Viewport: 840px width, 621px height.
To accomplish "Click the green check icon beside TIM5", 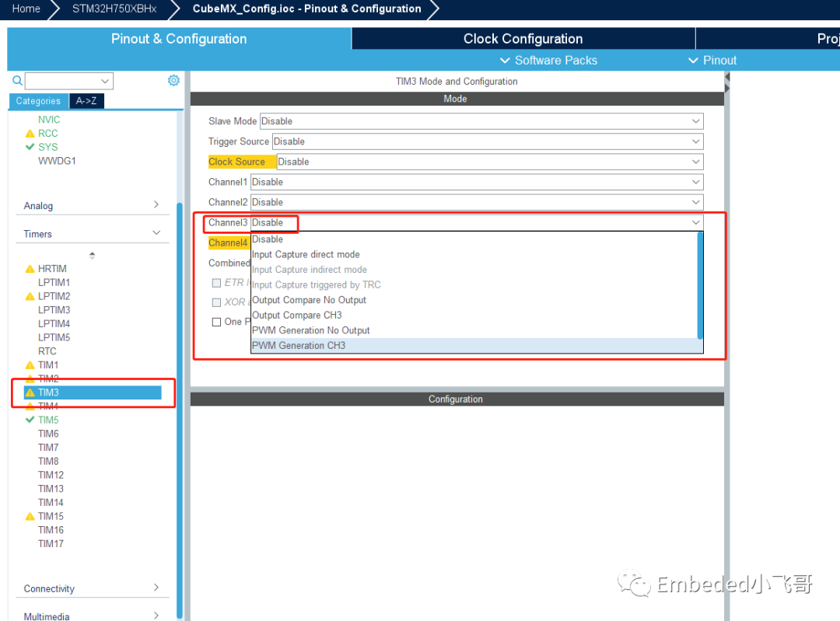I will [30, 420].
